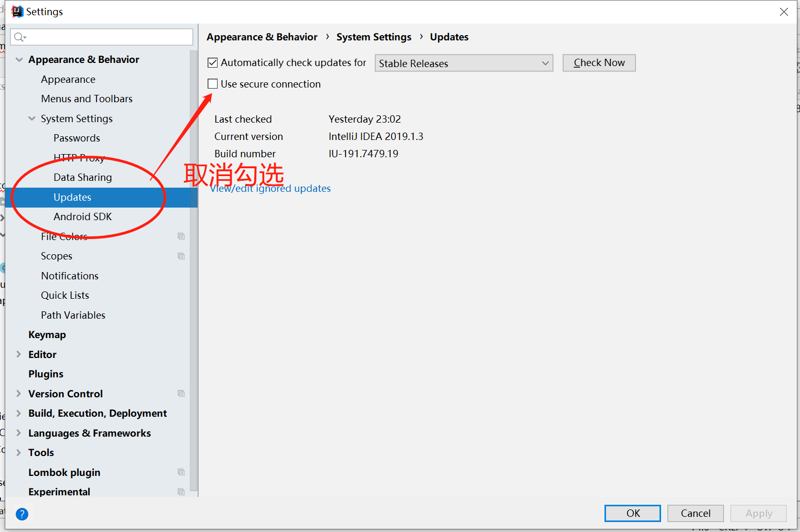Enable Use secure connection checkbox
Screen dimensions: 800x532
point(213,84)
